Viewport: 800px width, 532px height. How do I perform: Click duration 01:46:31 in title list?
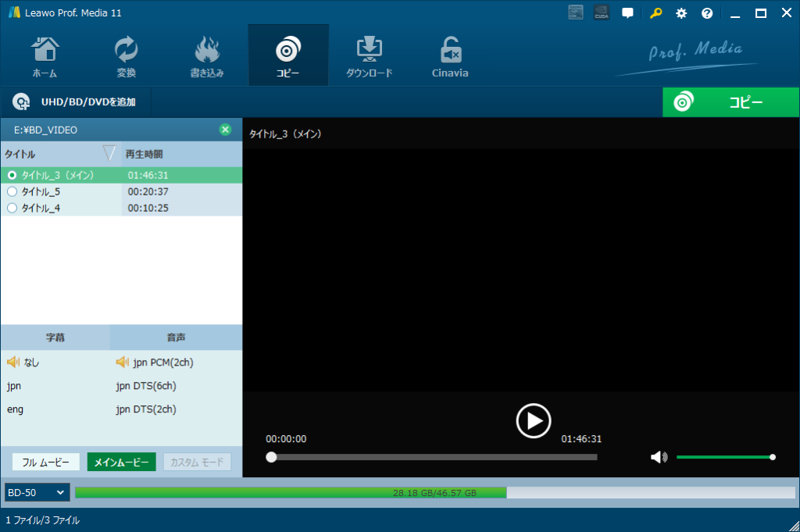pos(148,175)
